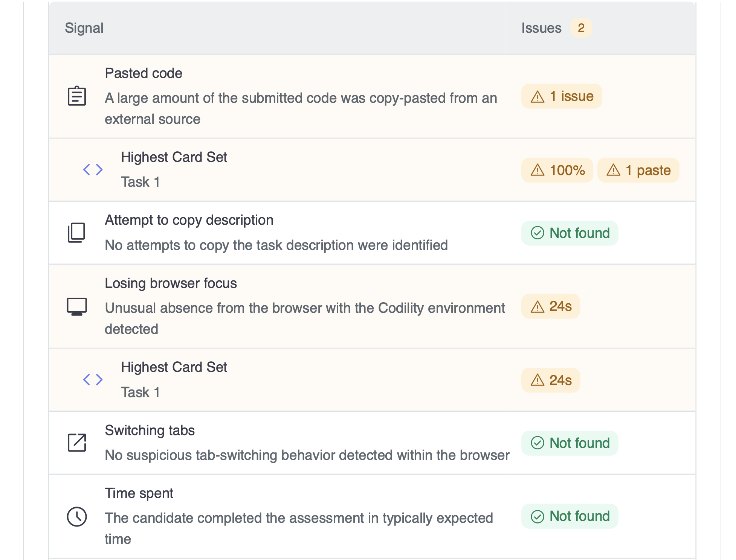The height and width of the screenshot is (560, 736).
Task: Open the 1 paste warning badge
Action: 638,170
